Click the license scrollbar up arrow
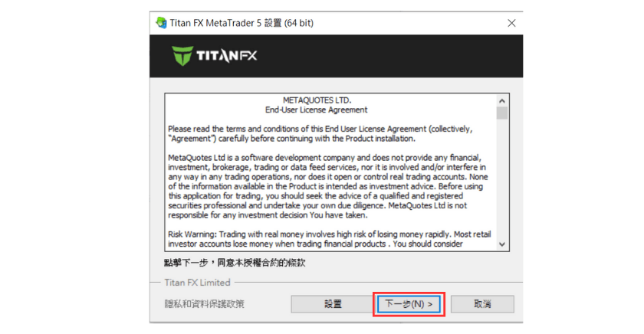644x334 pixels. (502, 100)
